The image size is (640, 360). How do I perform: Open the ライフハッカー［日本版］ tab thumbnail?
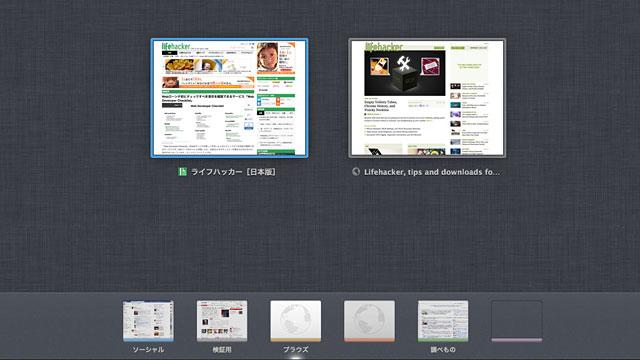pyautogui.click(x=229, y=98)
